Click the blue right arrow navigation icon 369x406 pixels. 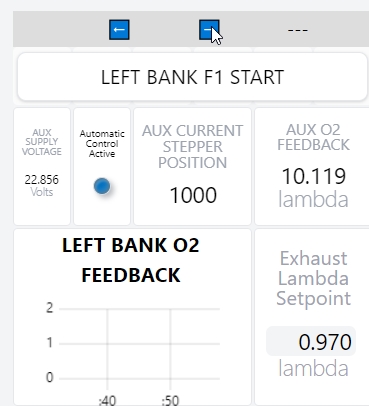click(209, 30)
